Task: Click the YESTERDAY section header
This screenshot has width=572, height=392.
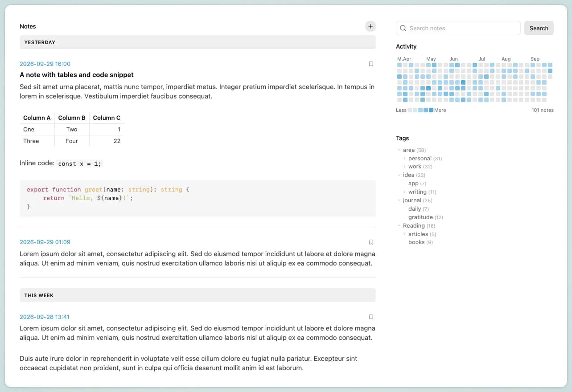Action: click(x=198, y=42)
